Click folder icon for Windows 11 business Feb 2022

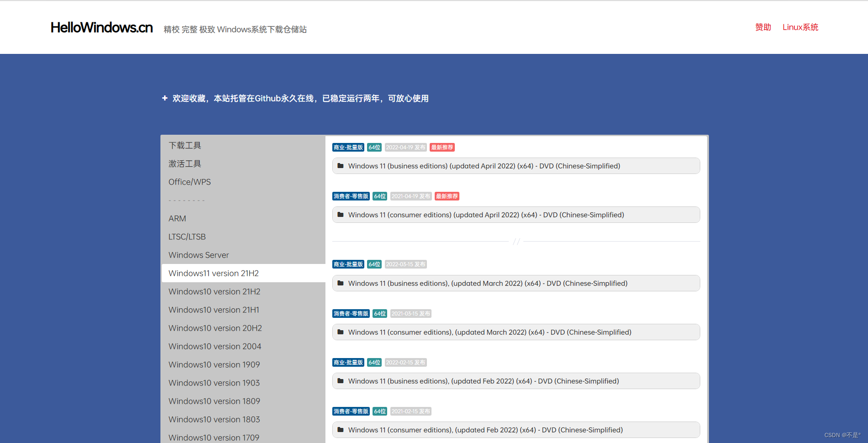[x=341, y=381]
